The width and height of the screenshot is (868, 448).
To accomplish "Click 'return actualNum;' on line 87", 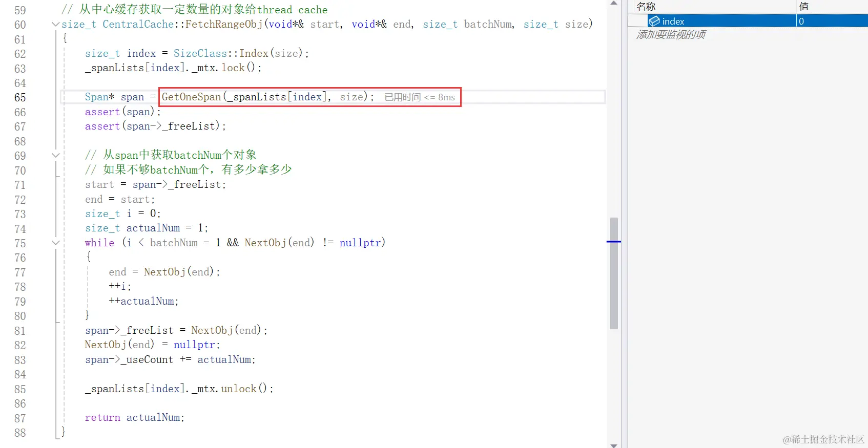I will click(134, 417).
